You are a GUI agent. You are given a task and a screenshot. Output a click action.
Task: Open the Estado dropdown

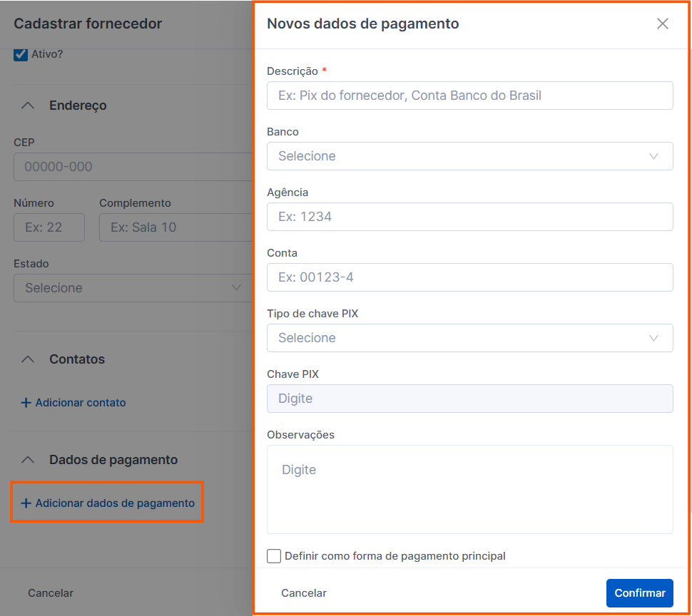click(133, 288)
